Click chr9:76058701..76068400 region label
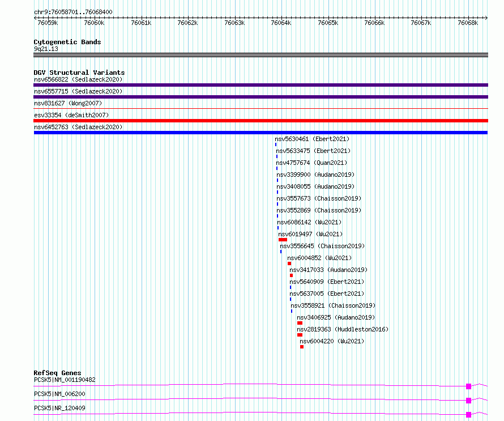This screenshot has width=504, height=421. pyautogui.click(x=73, y=12)
